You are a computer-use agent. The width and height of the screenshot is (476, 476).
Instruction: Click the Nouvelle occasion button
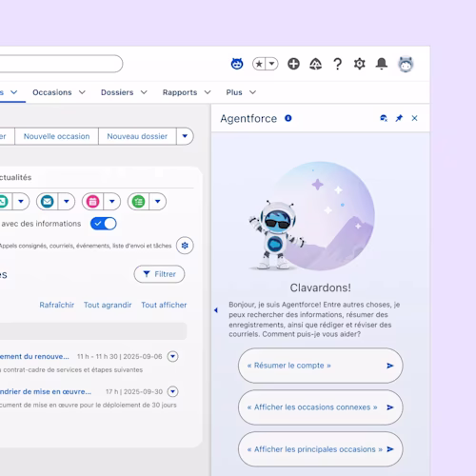click(56, 136)
